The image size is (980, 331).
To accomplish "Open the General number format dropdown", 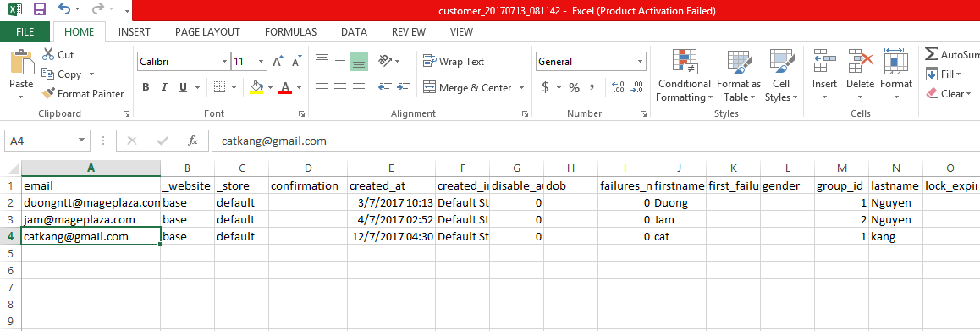I will 640,62.
